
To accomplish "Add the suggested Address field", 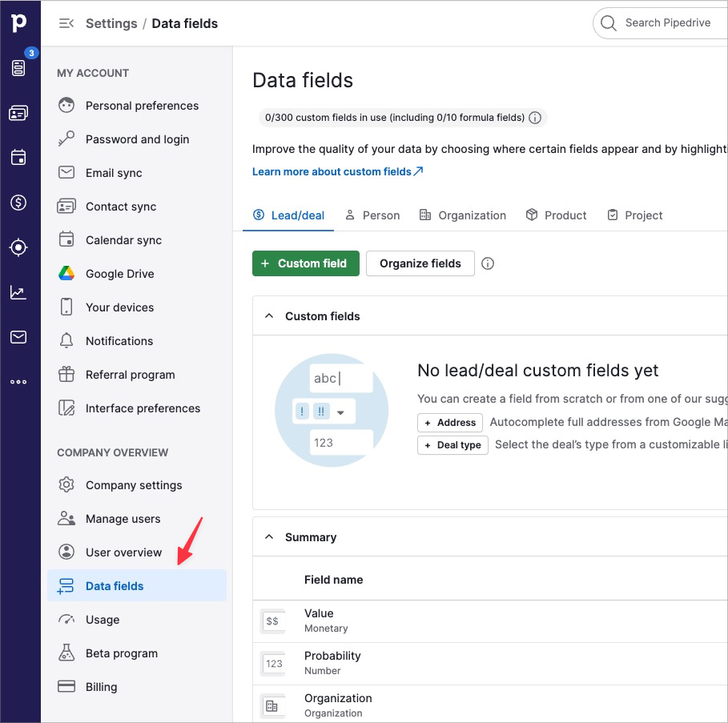I will click(450, 423).
